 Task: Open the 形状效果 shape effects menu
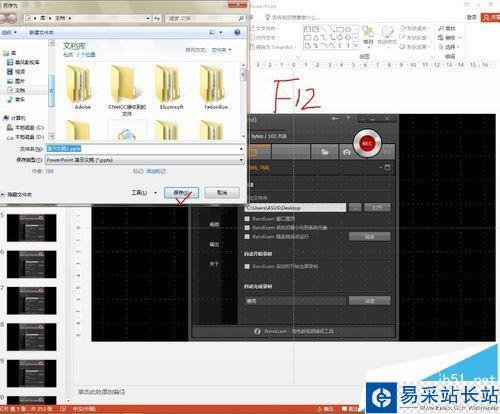click(x=414, y=47)
